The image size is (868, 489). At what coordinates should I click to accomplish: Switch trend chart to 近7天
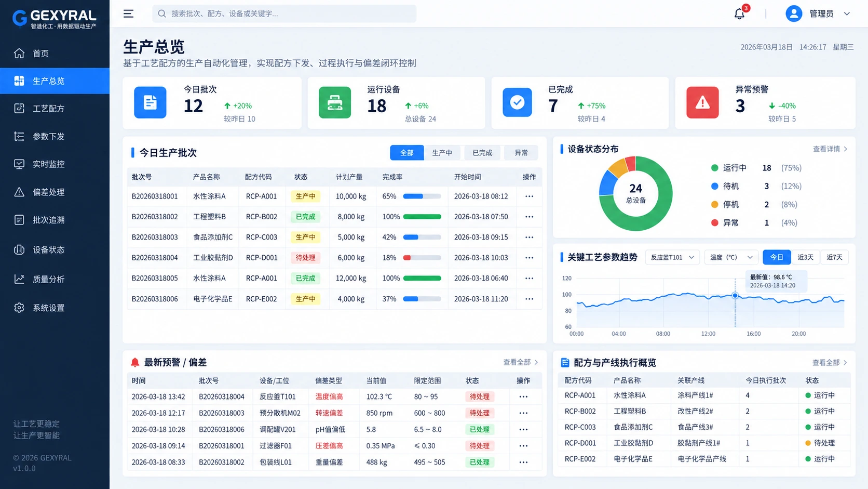click(x=834, y=257)
